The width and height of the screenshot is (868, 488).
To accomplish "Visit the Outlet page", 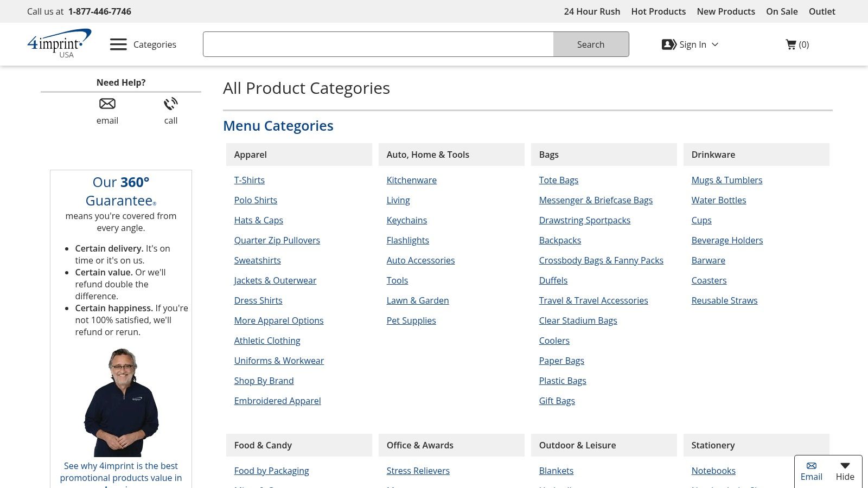I will point(822,11).
